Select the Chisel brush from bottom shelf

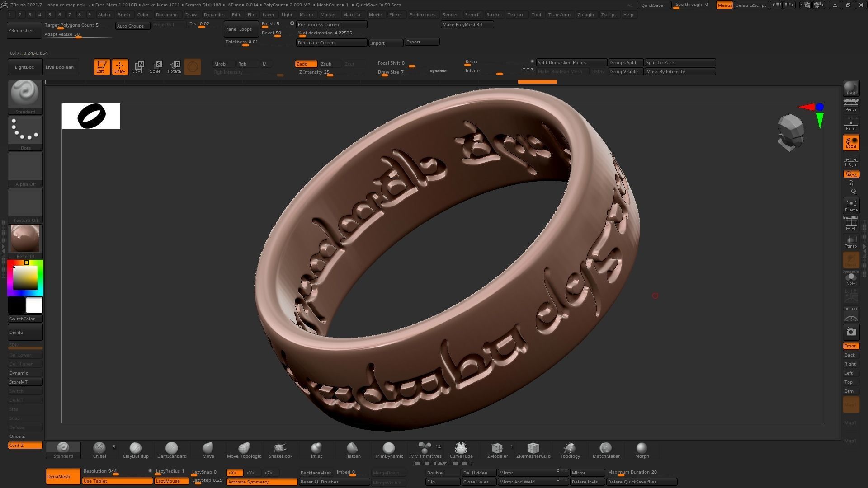[99, 450]
